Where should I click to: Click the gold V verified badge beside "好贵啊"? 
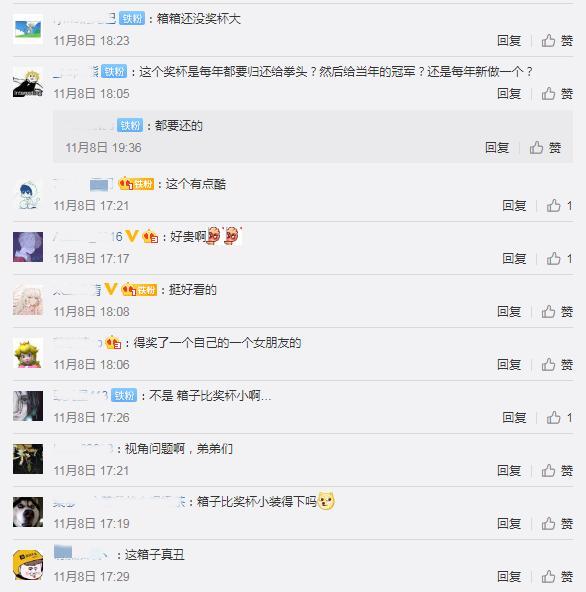[132, 236]
